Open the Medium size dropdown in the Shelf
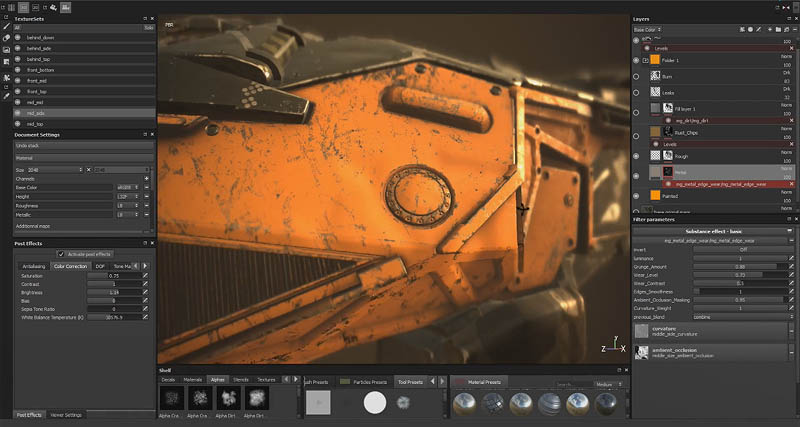The height and width of the screenshot is (427, 800). 608,384
